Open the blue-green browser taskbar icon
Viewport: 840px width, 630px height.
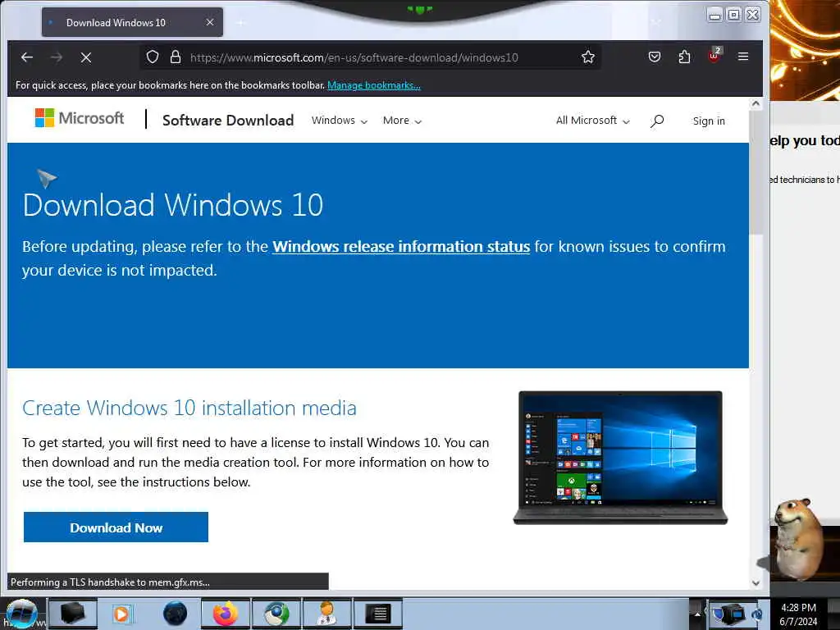276,614
